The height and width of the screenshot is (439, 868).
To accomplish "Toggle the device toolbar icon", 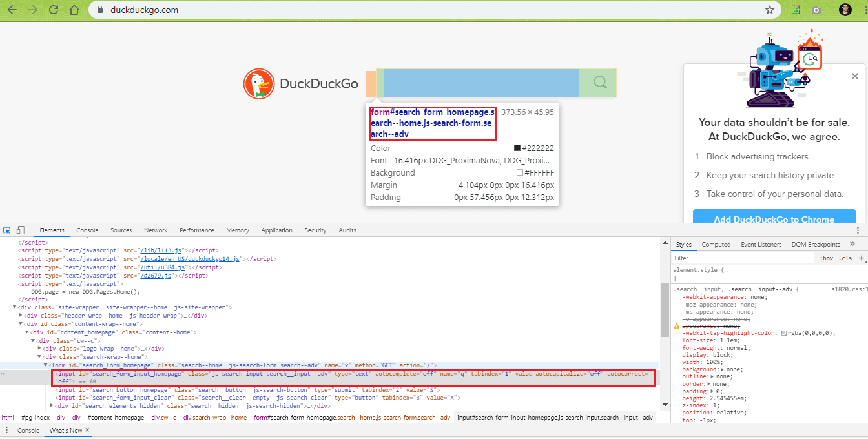I will 21,230.
